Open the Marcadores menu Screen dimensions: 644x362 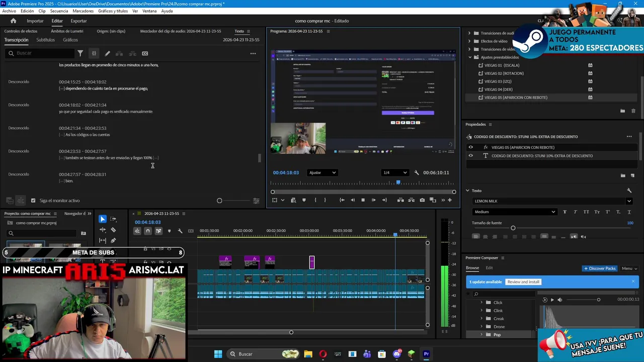pyautogui.click(x=83, y=11)
